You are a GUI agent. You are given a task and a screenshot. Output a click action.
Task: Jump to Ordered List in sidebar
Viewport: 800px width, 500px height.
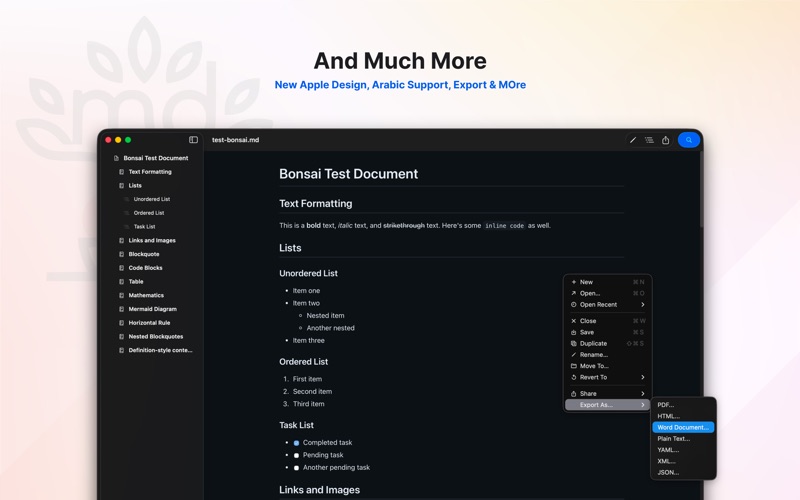[x=149, y=213]
